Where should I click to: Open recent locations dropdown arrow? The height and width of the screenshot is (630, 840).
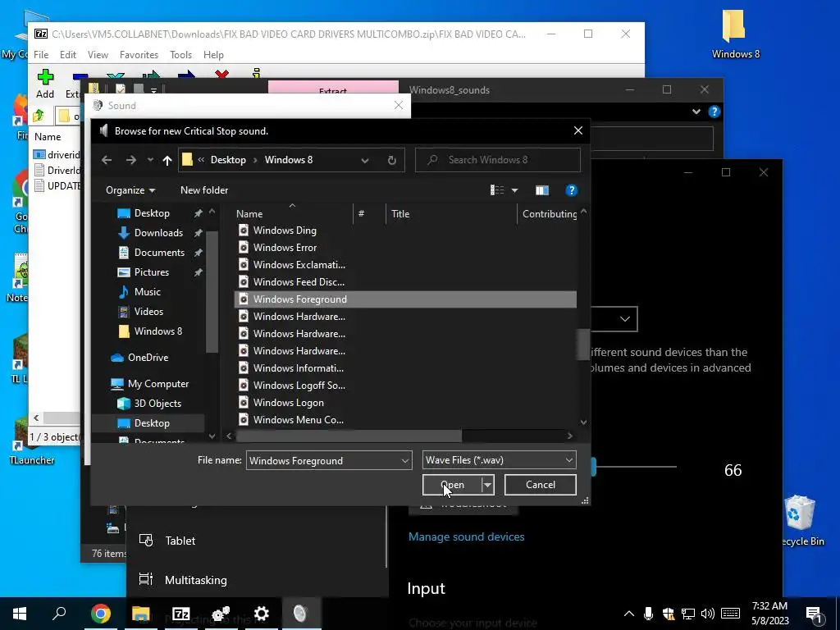coord(151,160)
